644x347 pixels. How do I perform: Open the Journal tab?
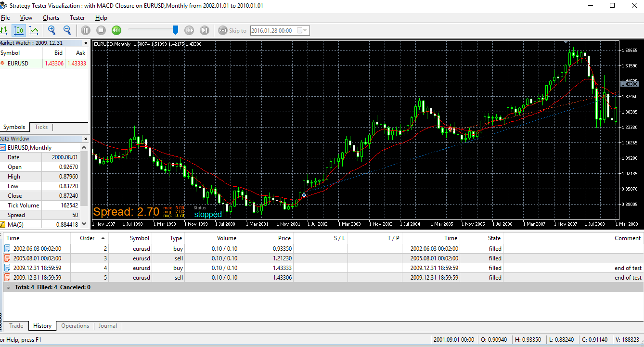coord(108,326)
